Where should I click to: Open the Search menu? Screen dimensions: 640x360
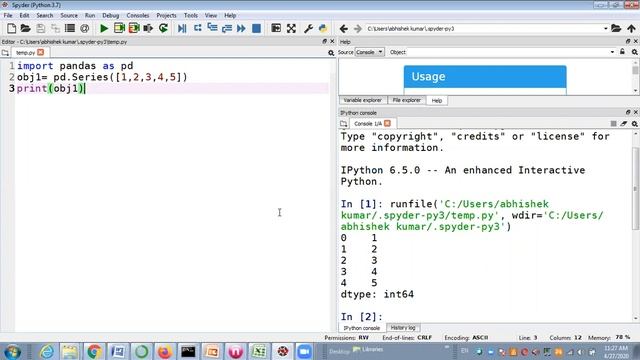(44, 16)
